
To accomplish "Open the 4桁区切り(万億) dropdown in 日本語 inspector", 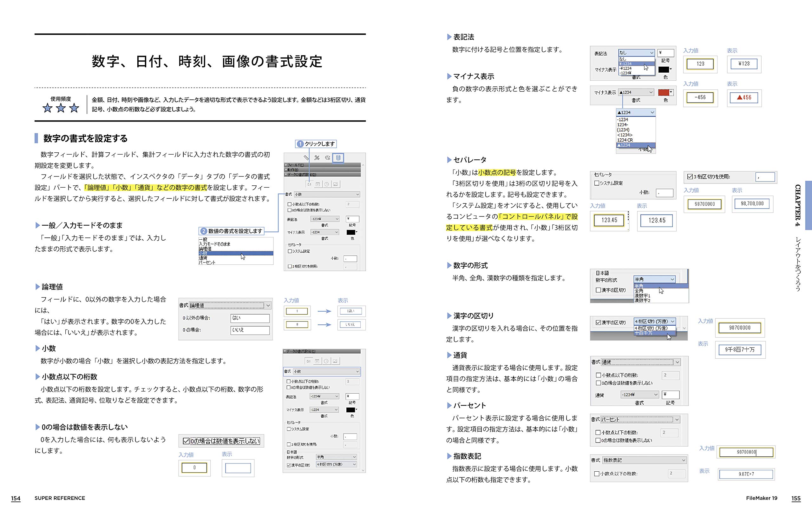I will pos(336,465).
